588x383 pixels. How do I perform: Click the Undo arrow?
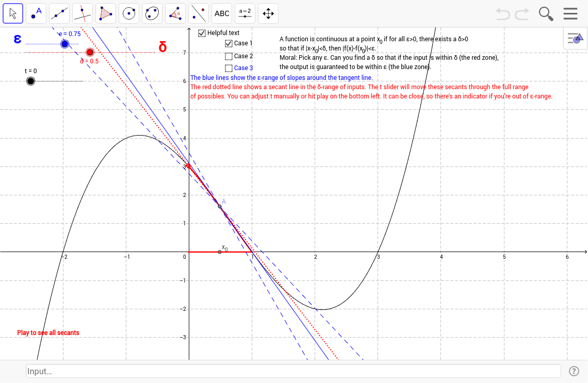pyautogui.click(x=503, y=14)
